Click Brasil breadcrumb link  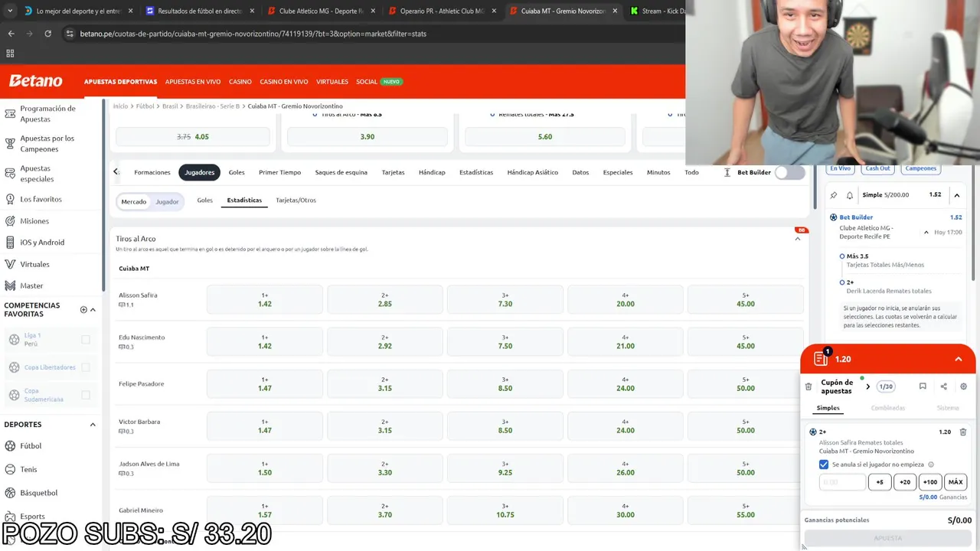170,106
